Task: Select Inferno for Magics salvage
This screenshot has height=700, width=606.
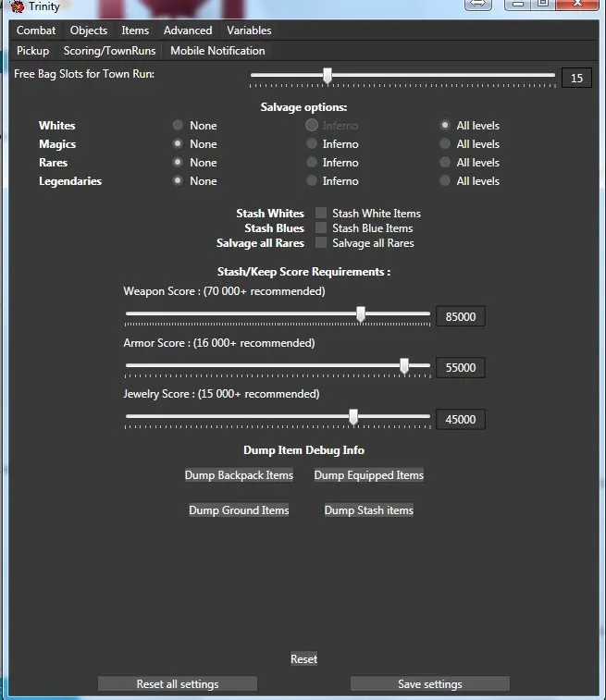Action: (312, 144)
